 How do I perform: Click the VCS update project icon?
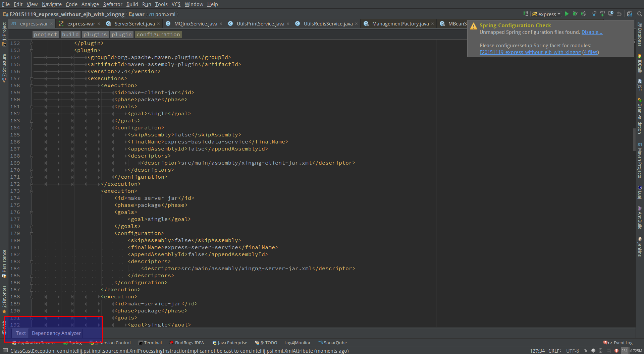pyautogui.click(x=594, y=14)
